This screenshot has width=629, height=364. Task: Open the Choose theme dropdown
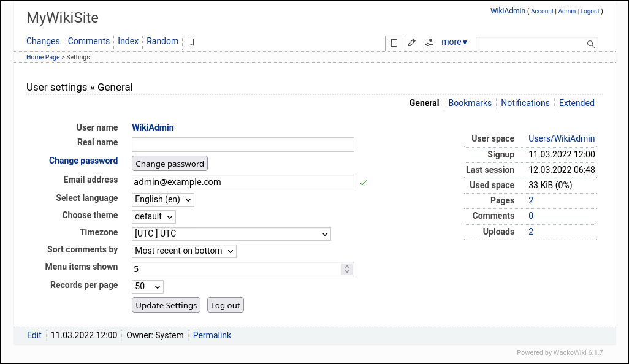click(153, 216)
